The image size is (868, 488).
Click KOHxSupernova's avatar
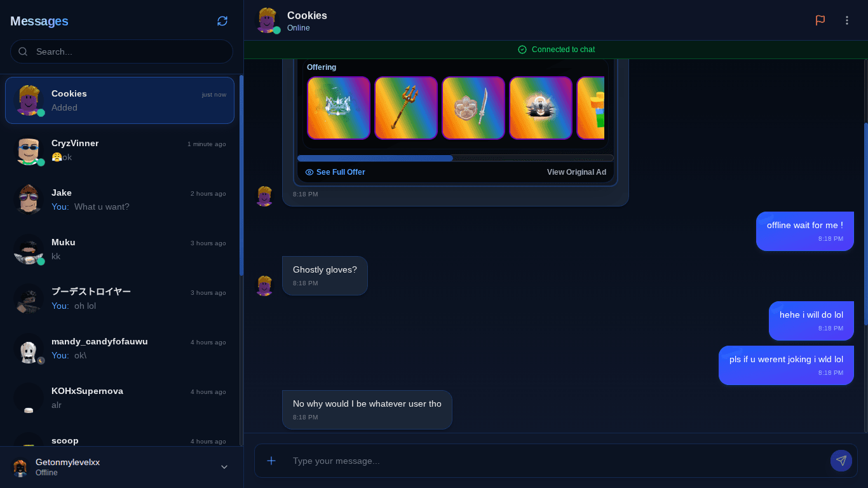click(x=29, y=398)
